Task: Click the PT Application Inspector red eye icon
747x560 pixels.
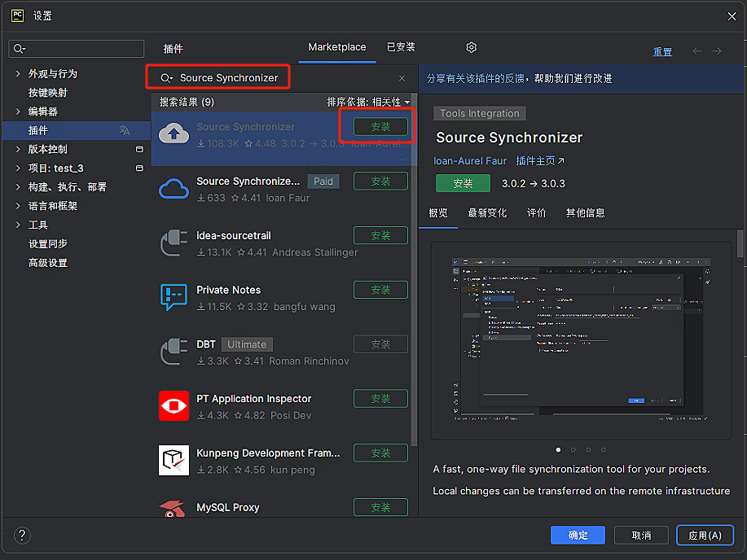Action: (174, 406)
